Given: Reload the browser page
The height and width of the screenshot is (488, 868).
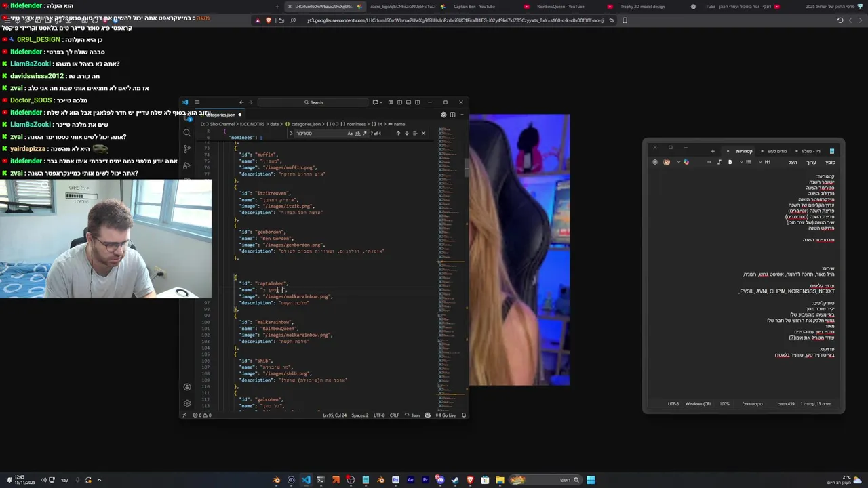Looking at the screenshot, I should [x=840, y=20].
